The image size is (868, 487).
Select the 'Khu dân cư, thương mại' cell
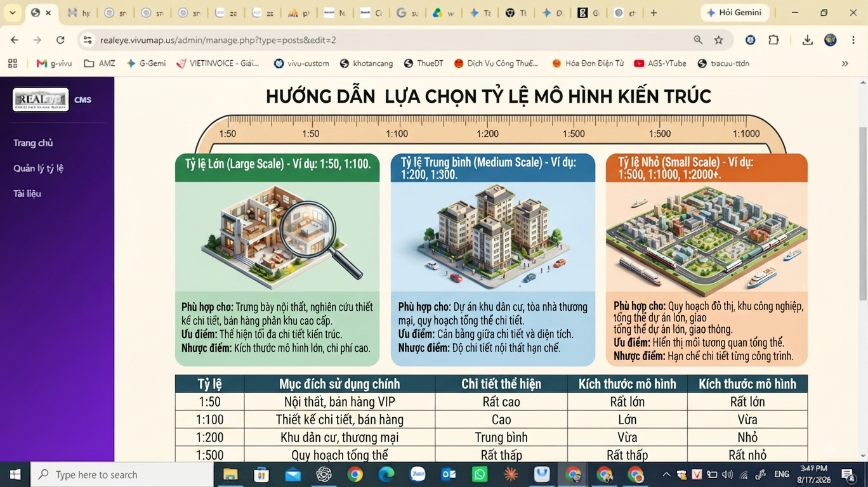tap(339, 437)
